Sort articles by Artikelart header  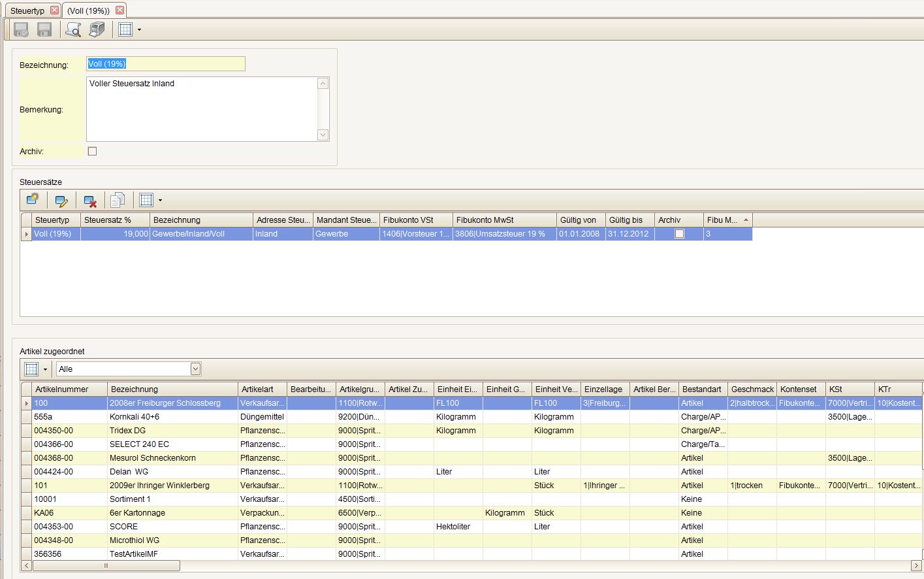click(x=263, y=389)
